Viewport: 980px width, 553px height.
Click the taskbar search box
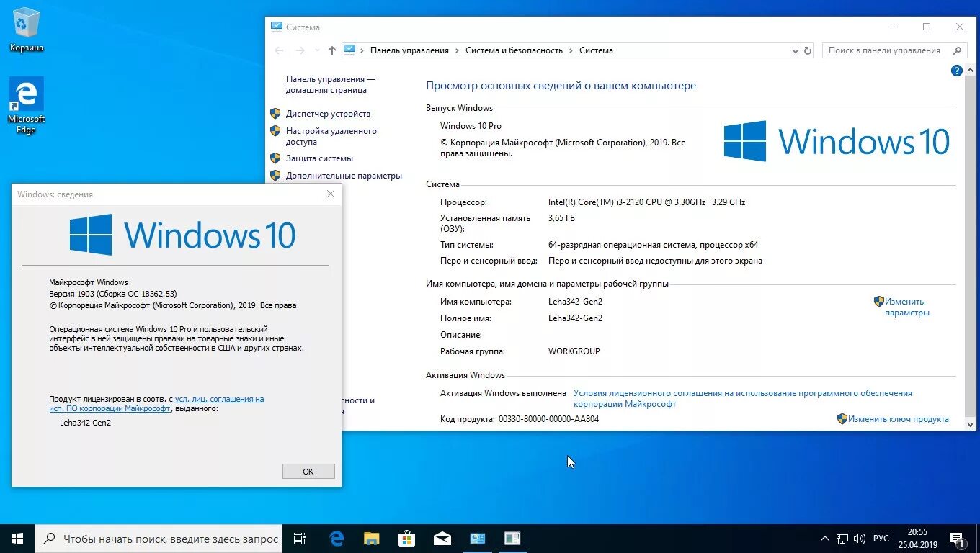159,539
